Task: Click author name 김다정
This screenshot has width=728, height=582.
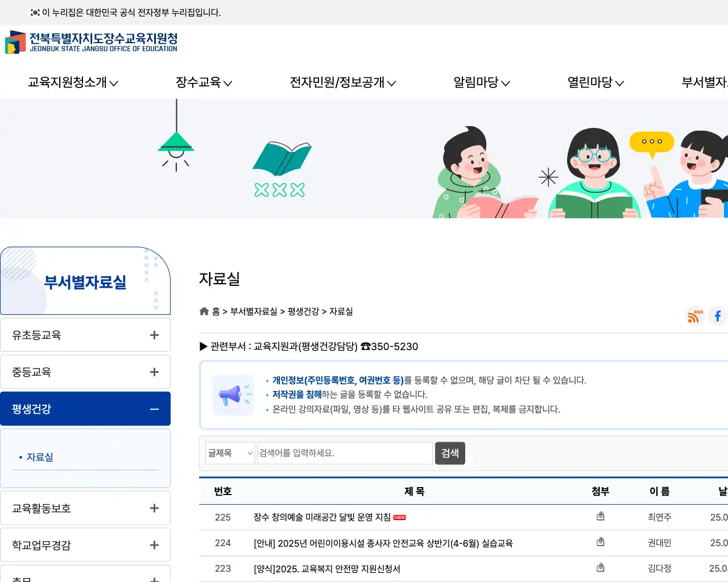Action: coord(660,568)
